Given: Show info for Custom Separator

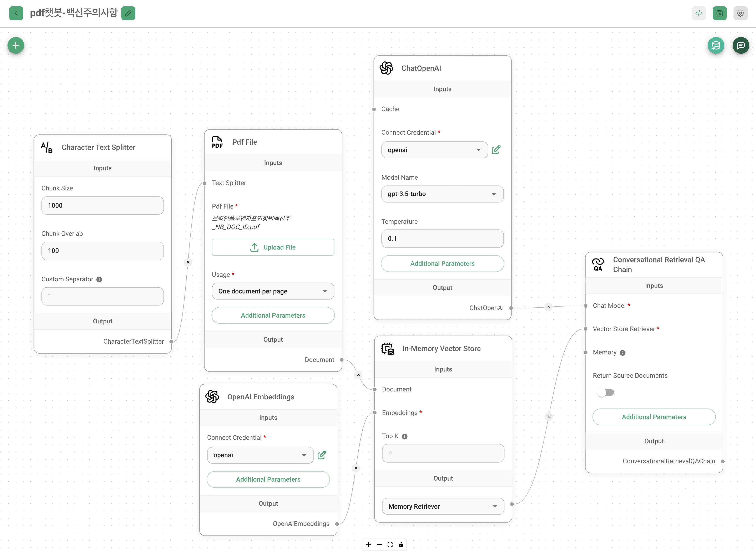Looking at the screenshot, I should point(99,280).
